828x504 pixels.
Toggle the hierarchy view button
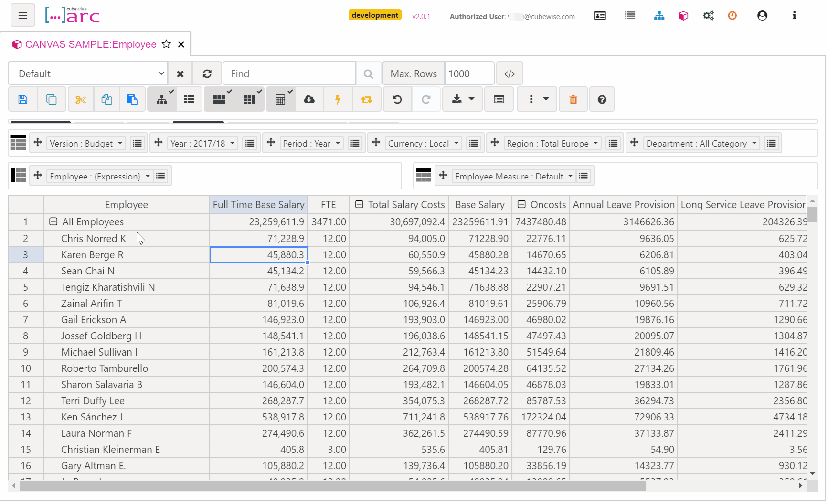click(x=162, y=99)
